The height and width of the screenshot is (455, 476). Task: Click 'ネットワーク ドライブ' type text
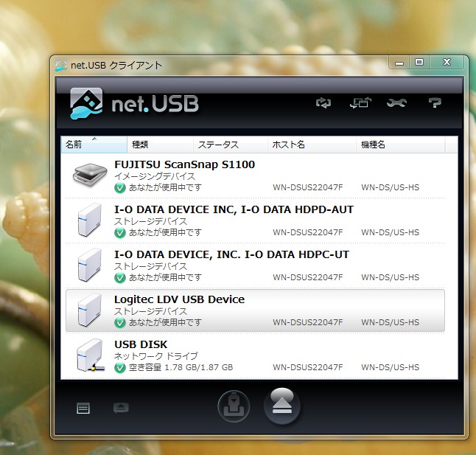(156, 356)
